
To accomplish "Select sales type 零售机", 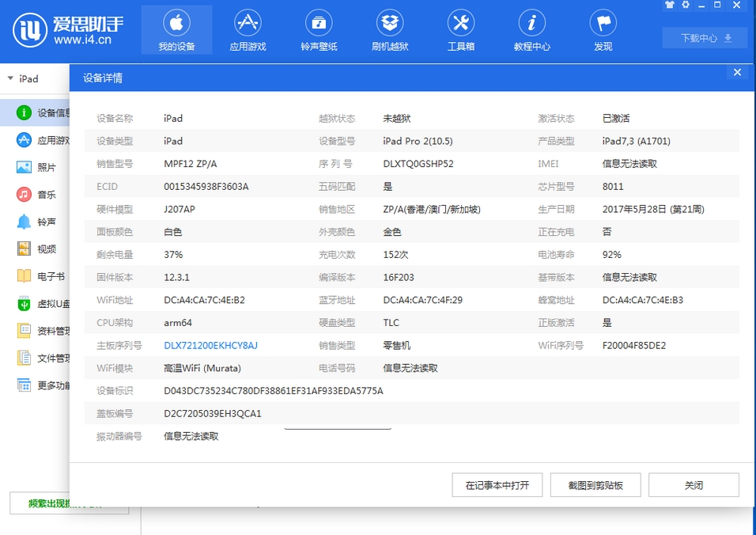I will [x=397, y=345].
